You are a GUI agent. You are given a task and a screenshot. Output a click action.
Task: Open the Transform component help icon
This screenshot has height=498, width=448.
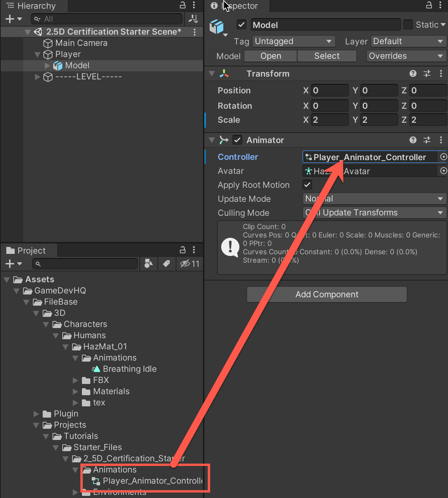click(x=413, y=73)
